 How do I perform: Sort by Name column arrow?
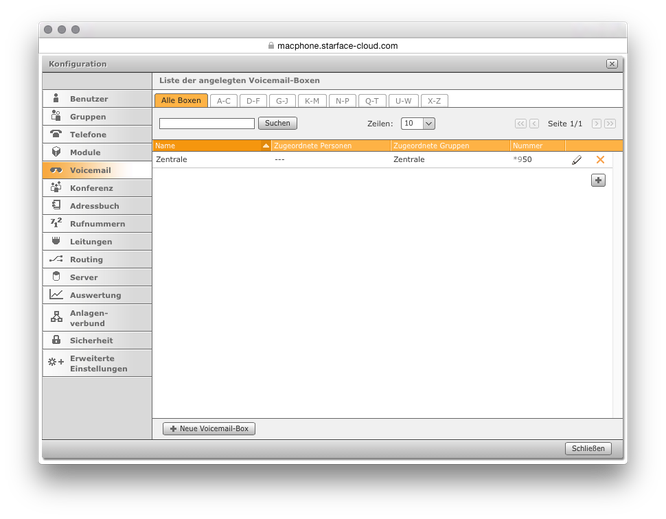pyautogui.click(x=265, y=146)
